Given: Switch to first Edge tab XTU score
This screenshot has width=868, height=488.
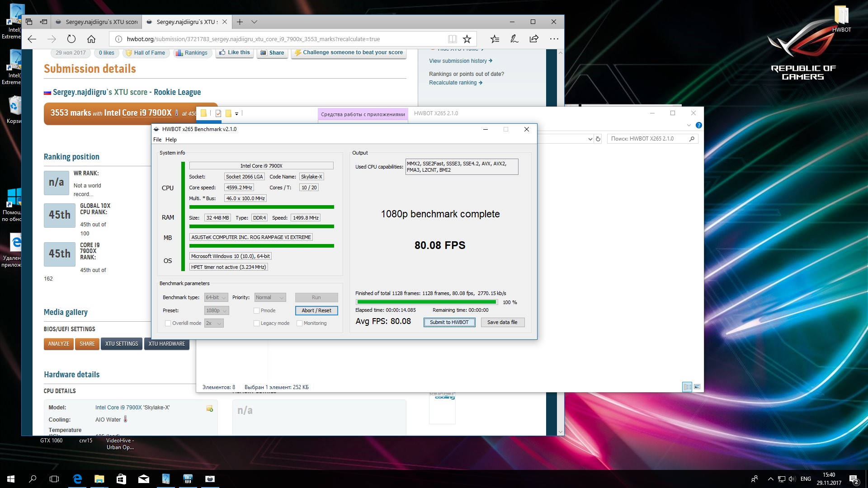Looking at the screenshot, I should [96, 22].
